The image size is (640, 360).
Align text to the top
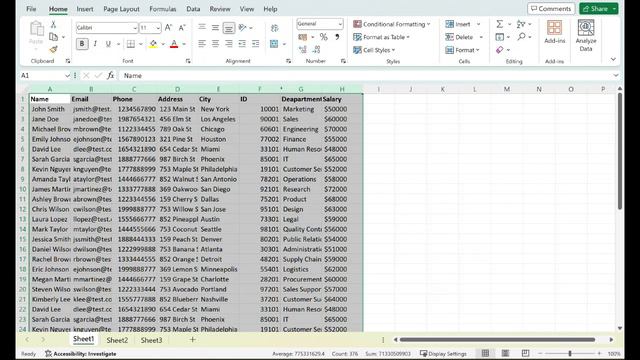[x=202, y=27]
